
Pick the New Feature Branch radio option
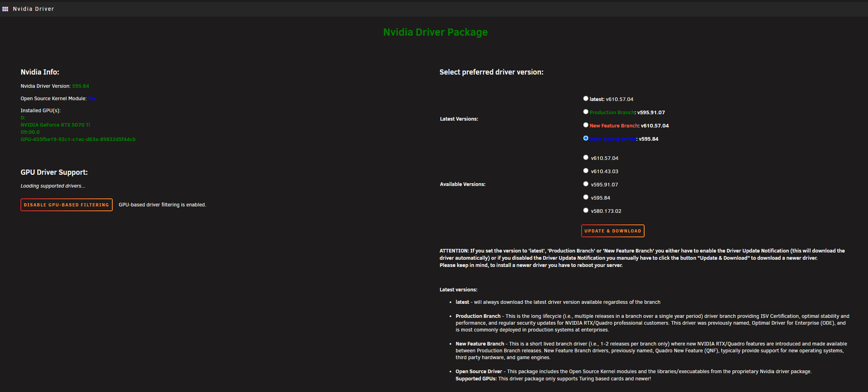[x=586, y=125]
